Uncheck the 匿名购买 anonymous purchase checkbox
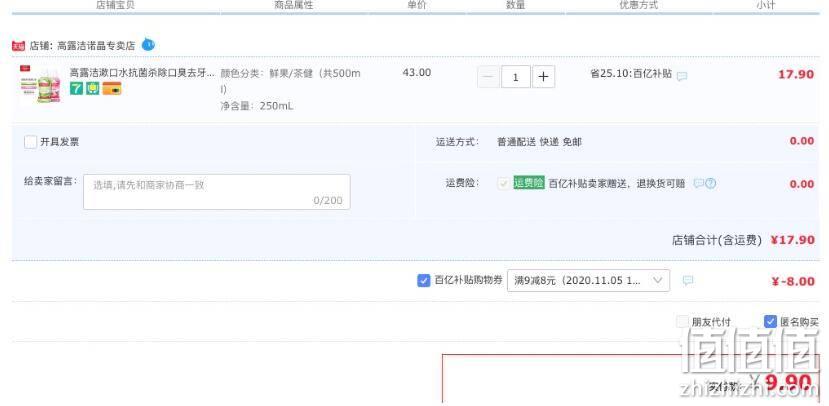Screen dimensions: 829x406 pos(770,321)
